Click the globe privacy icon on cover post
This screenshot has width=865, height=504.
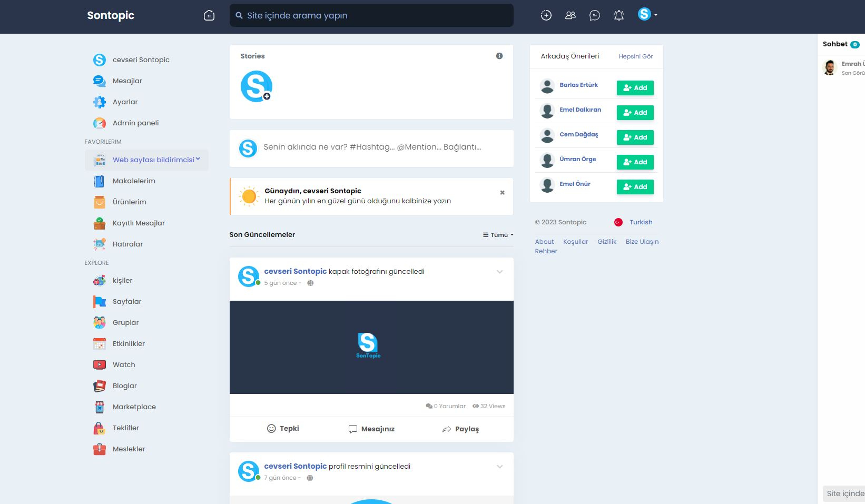tap(310, 283)
